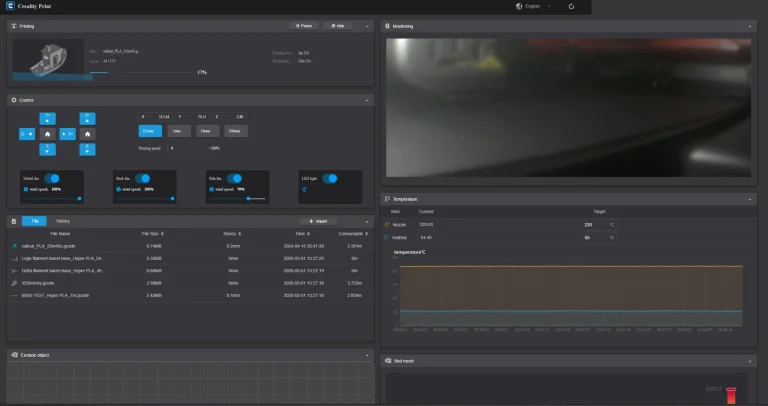Click the Z-axis home button
The height and width of the screenshot is (406, 768).
(87, 133)
